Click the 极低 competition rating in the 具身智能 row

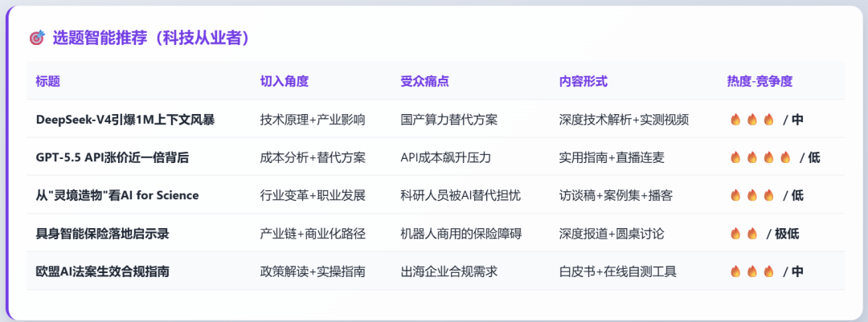787,234
